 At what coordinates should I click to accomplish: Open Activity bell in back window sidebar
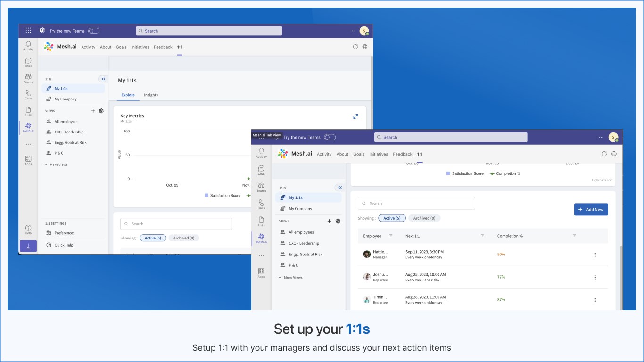tap(28, 46)
